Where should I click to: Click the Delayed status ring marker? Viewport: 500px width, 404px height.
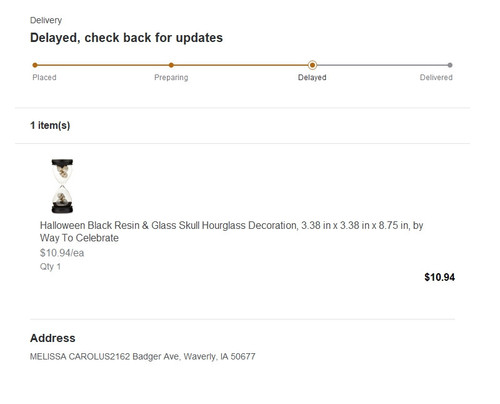(312, 65)
